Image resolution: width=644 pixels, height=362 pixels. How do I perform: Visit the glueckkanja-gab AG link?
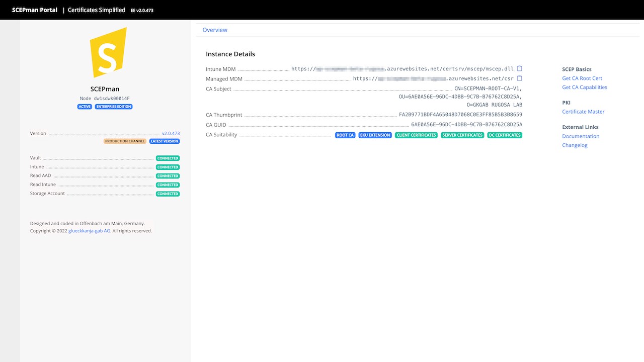pos(89,231)
